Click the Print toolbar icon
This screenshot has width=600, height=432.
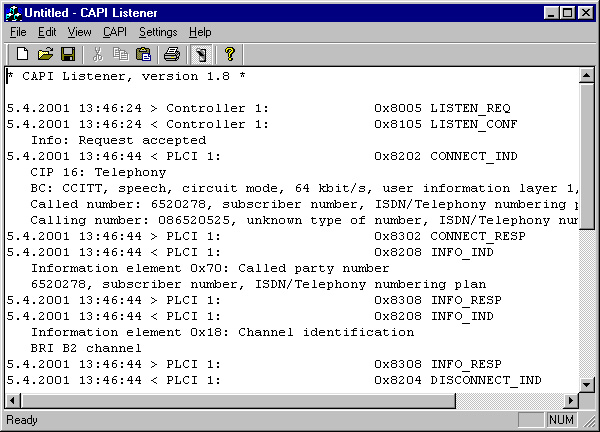click(172, 54)
